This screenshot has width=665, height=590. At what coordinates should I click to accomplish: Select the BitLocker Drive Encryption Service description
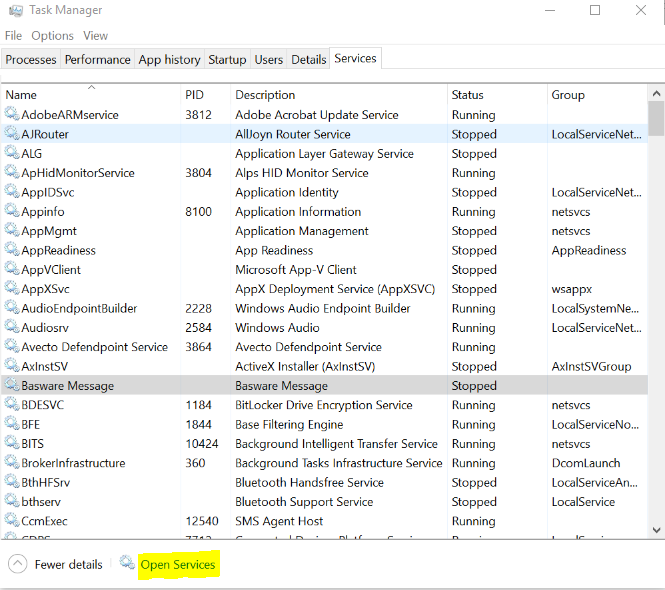[x=324, y=405]
